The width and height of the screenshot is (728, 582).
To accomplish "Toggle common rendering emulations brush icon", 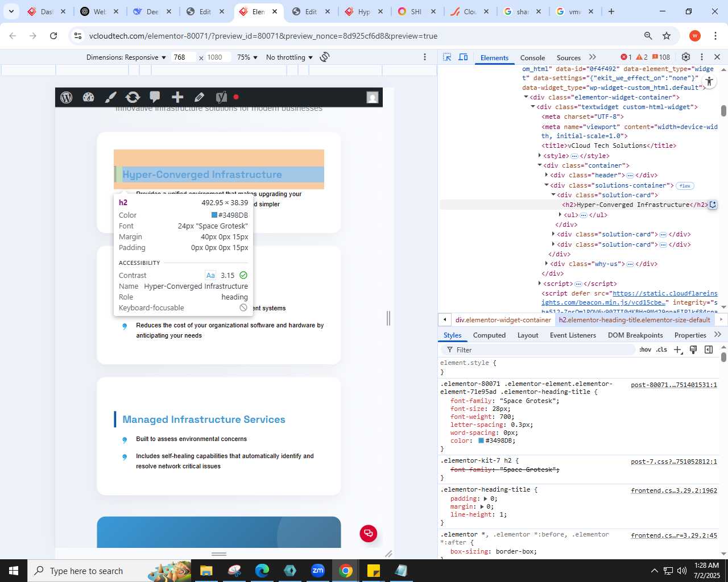I will click(693, 350).
